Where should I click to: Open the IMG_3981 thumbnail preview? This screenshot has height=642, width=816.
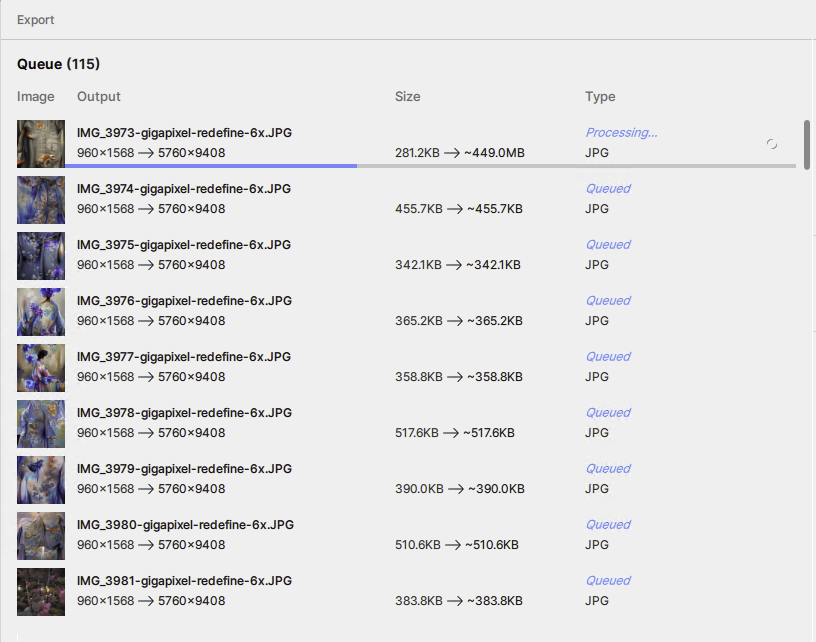[41, 592]
